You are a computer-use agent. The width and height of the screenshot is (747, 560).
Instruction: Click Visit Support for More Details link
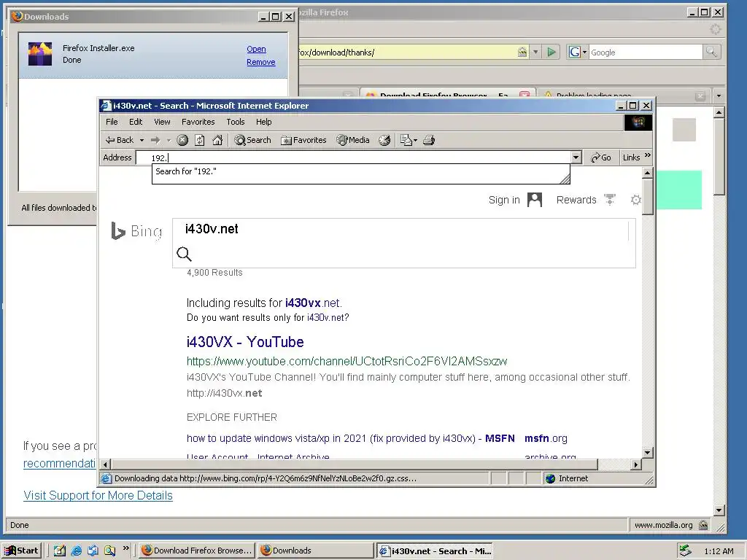coord(98,496)
